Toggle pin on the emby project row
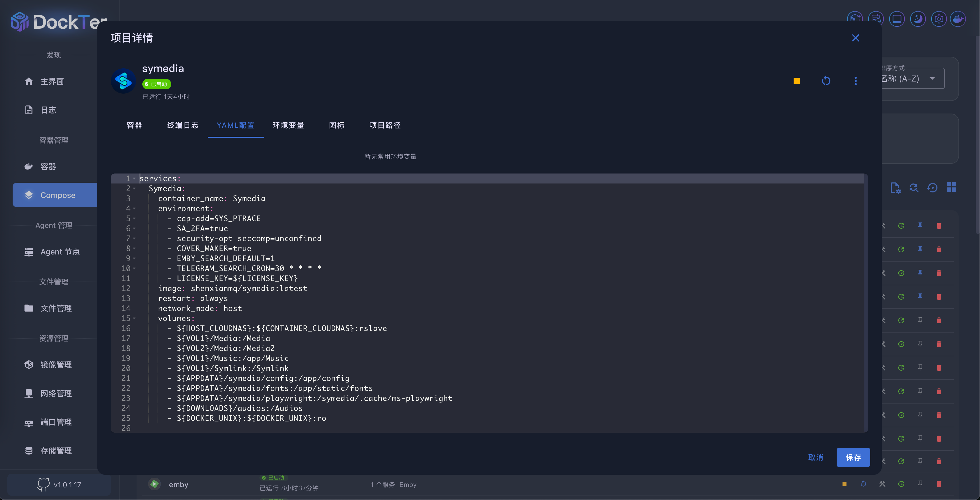Screen dimensions: 980x500 (920, 484)
